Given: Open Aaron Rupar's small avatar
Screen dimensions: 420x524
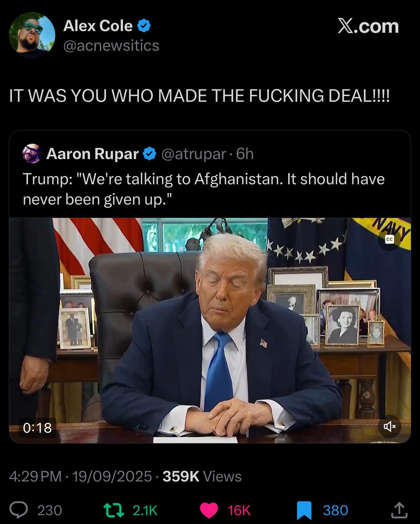Looking at the screenshot, I should point(32,153).
